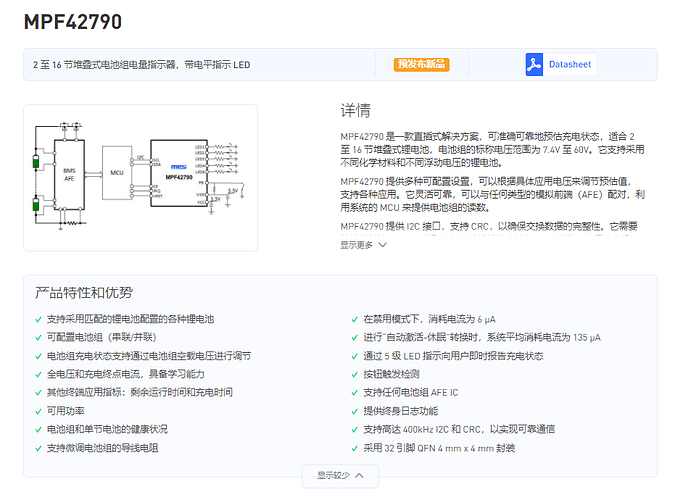This screenshot has width=682, height=500.
Task: Click the orange 预发布新品 badge
Action: click(422, 65)
